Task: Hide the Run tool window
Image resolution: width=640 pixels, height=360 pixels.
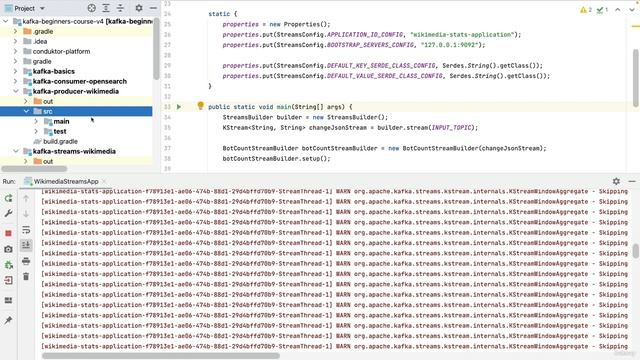Action: [x=632, y=181]
